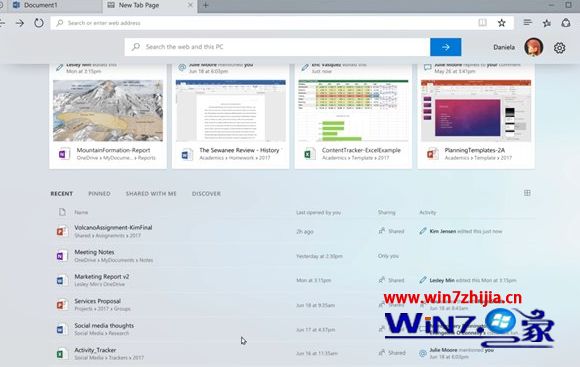Click the forward navigation arrow
The image size is (580, 367).
[20, 23]
